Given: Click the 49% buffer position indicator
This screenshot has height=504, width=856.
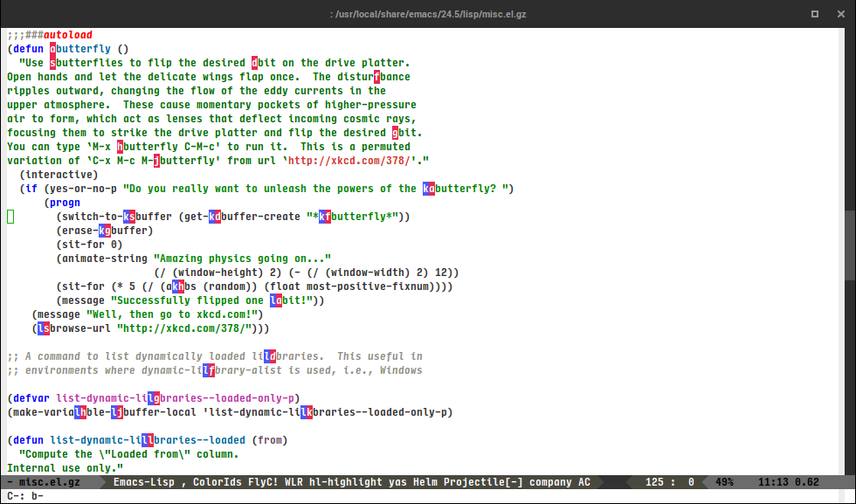Looking at the screenshot, I should pos(724,482).
